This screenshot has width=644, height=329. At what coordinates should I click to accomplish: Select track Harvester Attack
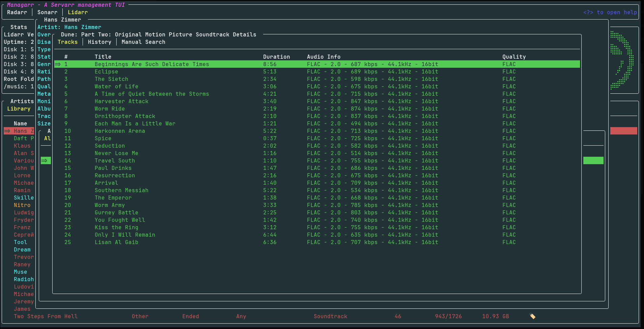point(121,101)
